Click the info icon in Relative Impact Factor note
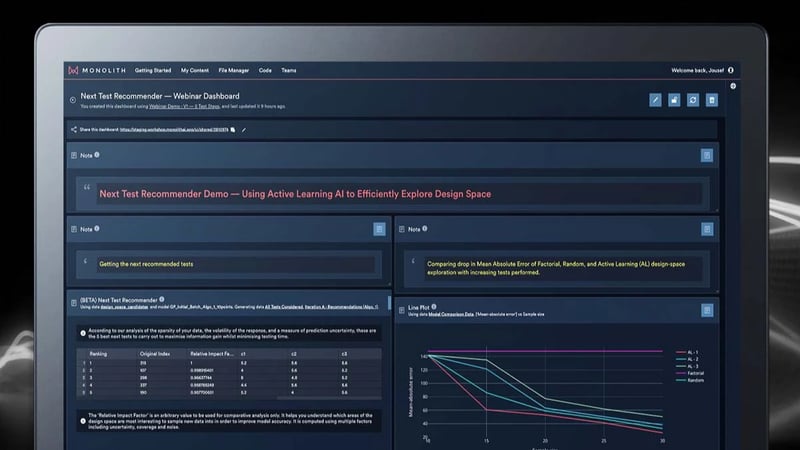 83,421
